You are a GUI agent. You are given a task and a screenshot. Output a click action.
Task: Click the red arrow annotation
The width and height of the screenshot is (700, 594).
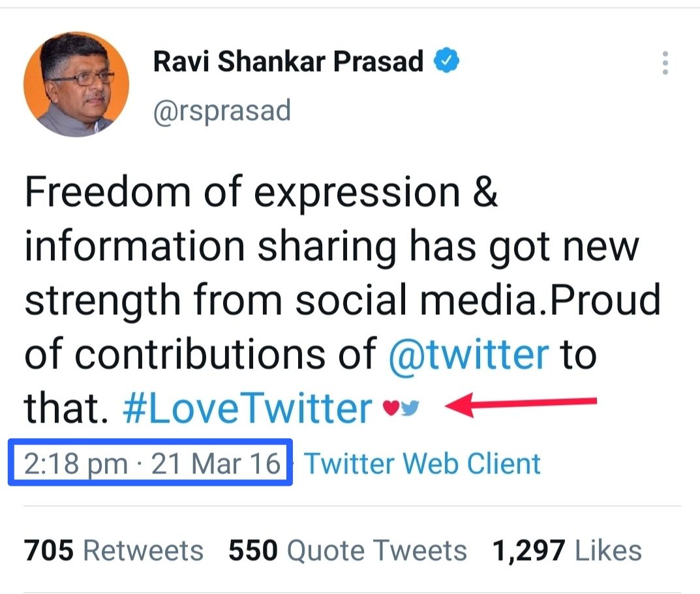point(521,404)
